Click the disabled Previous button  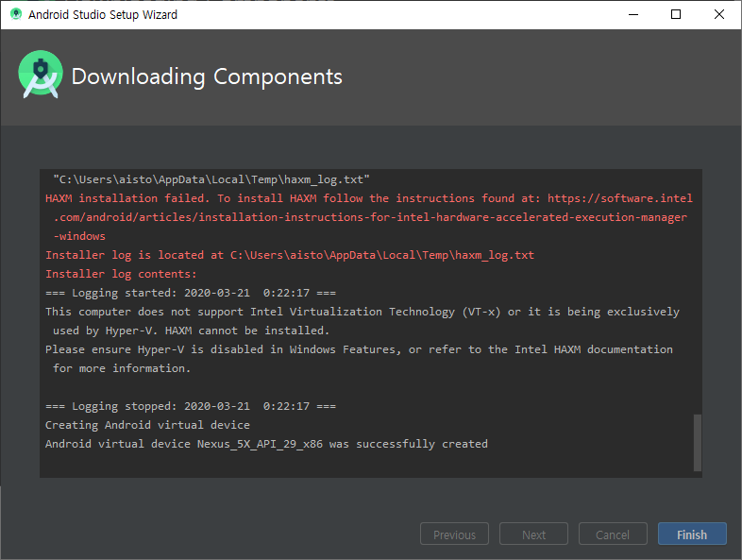click(454, 534)
